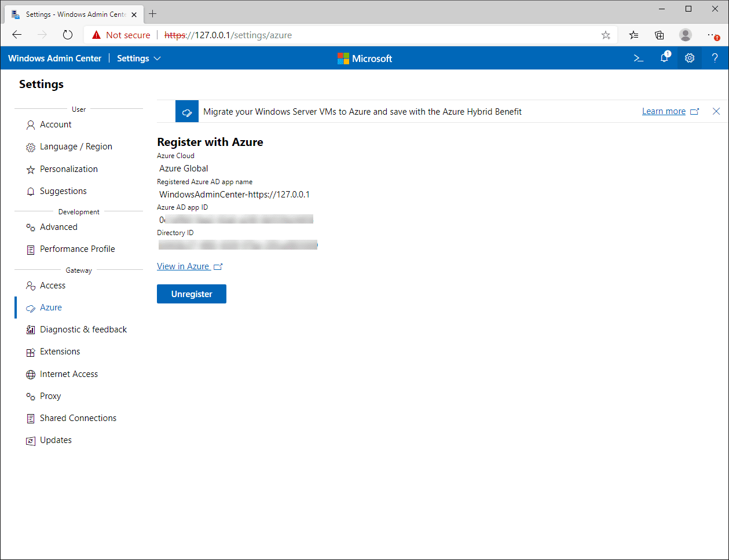Viewport: 729px width, 560px height.
Task: Open the PowerShell console icon in the top bar
Action: pyautogui.click(x=638, y=58)
